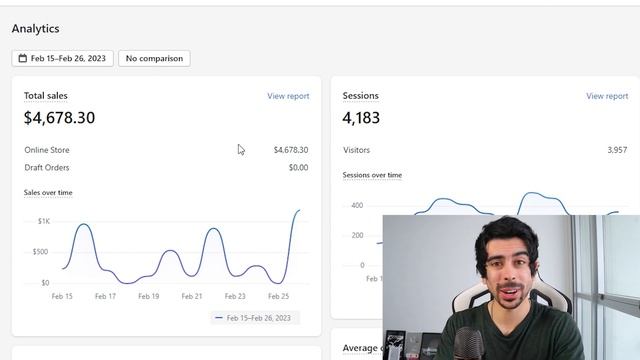640x360 pixels.
Task: Click the Feb 21 axis label on sales chart
Action: point(192,296)
